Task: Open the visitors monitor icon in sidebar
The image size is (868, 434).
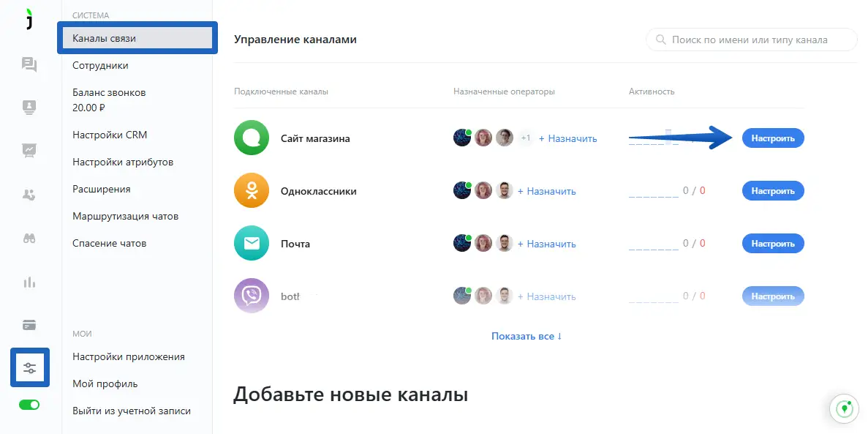Action: (29, 107)
